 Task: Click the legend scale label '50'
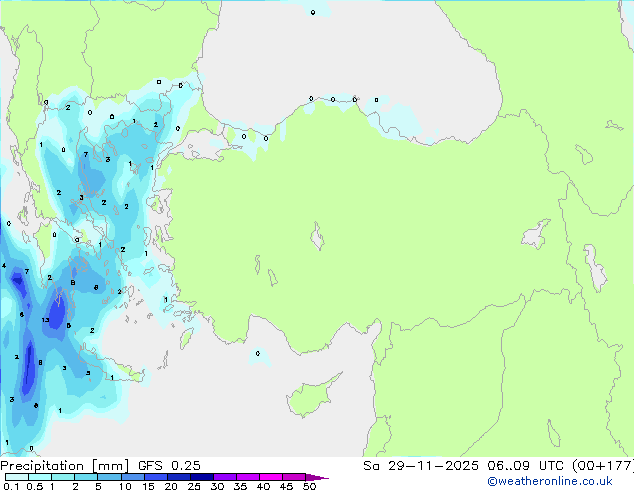(309, 486)
